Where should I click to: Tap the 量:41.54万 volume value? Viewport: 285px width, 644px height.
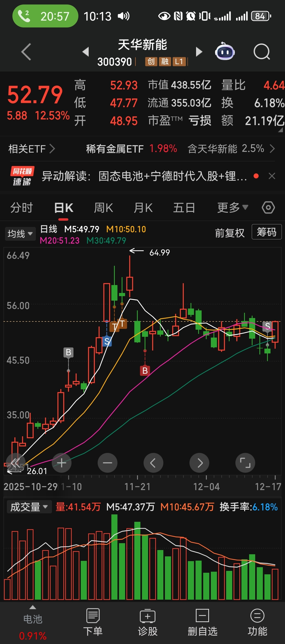pyautogui.click(x=78, y=507)
